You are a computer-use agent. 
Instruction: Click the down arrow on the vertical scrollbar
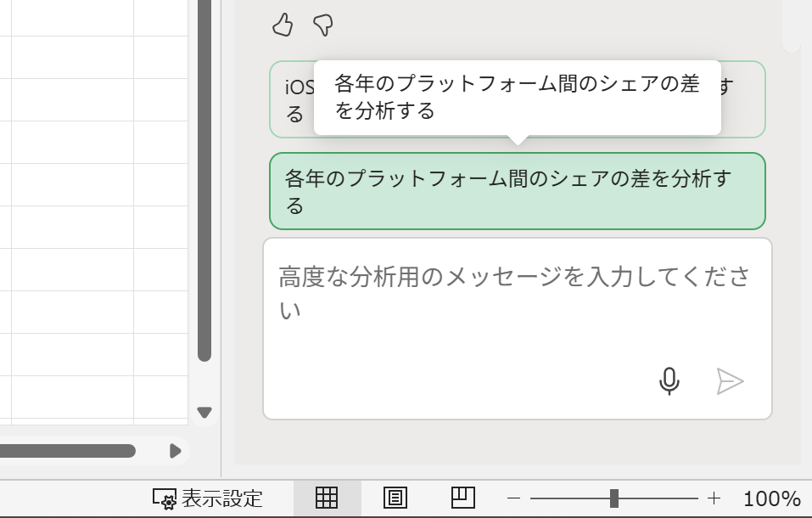pos(204,411)
